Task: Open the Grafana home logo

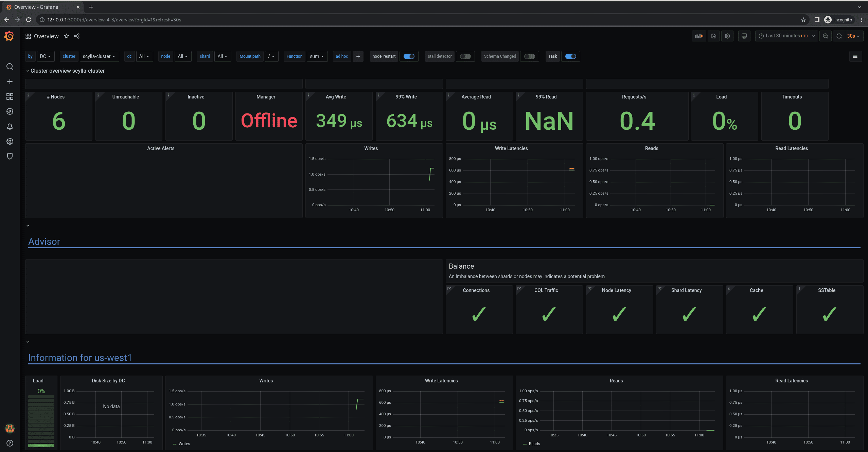Action: (x=10, y=36)
